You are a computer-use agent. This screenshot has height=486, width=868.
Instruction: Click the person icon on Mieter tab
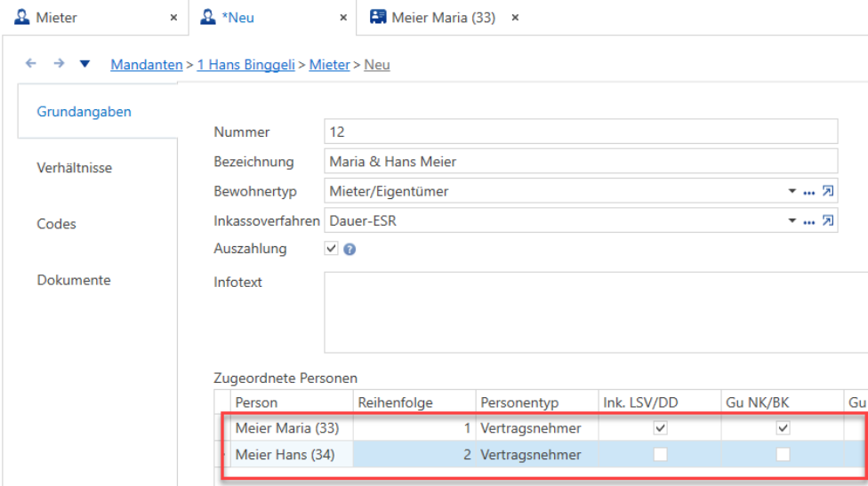(x=22, y=17)
